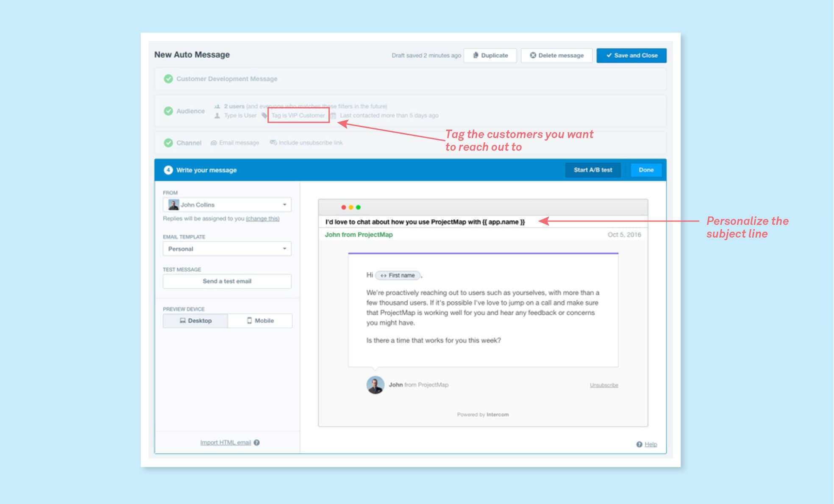Open the From dropdown John Collins

(x=227, y=205)
